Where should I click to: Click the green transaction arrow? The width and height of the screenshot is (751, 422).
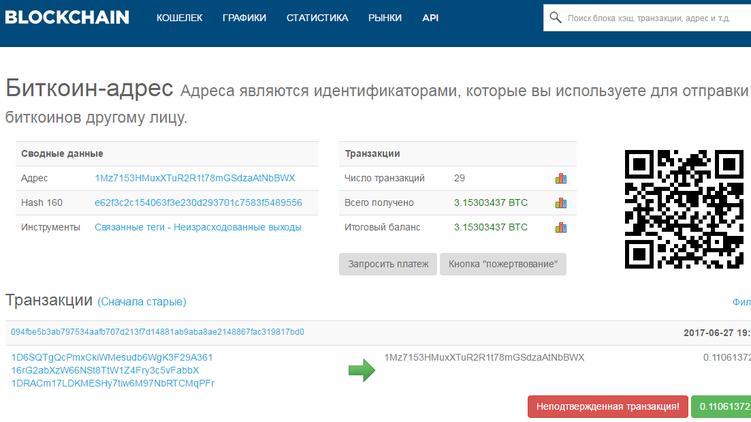click(x=361, y=371)
